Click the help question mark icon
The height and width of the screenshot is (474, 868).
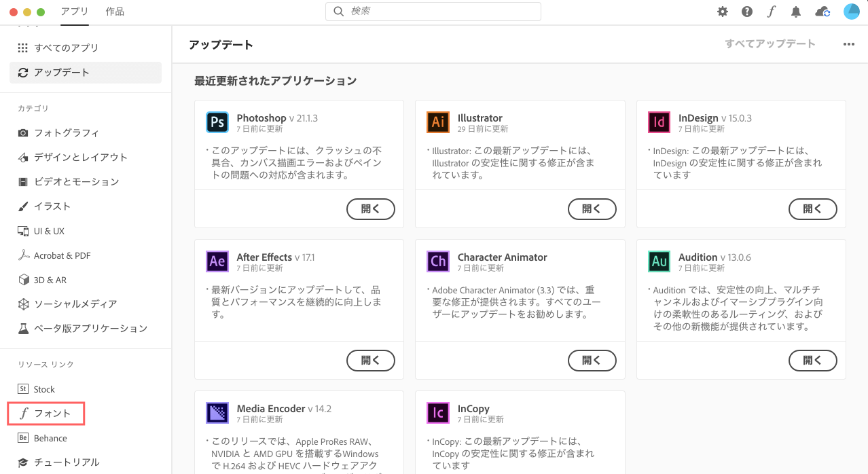click(x=747, y=12)
